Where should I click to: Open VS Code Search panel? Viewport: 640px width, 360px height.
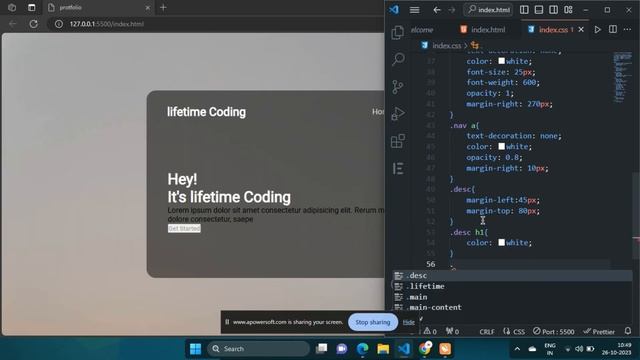(x=398, y=59)
